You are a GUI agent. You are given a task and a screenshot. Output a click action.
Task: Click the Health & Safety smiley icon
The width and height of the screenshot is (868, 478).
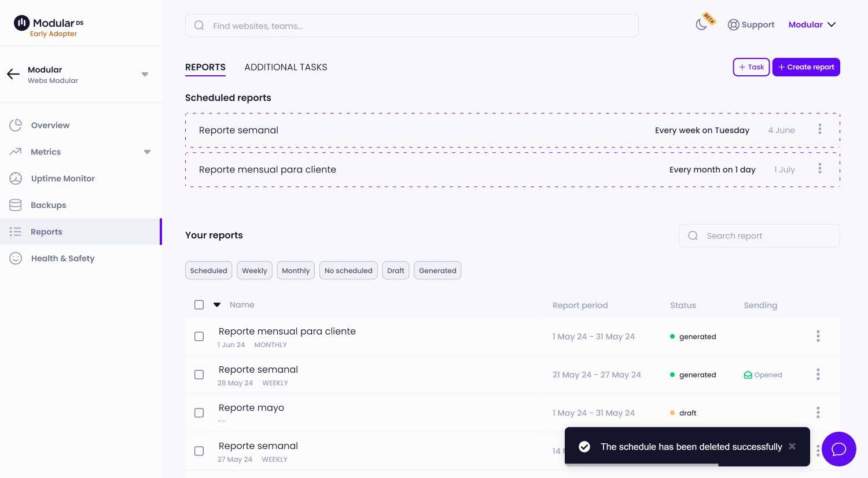(16, 258)
